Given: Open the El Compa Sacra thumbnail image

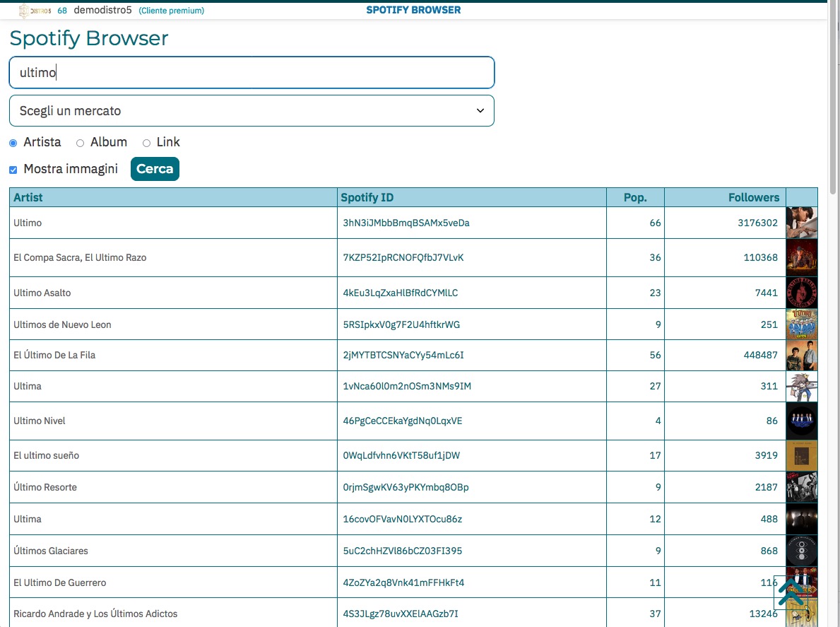Looking at the screenshot, I should click(801, 257).
